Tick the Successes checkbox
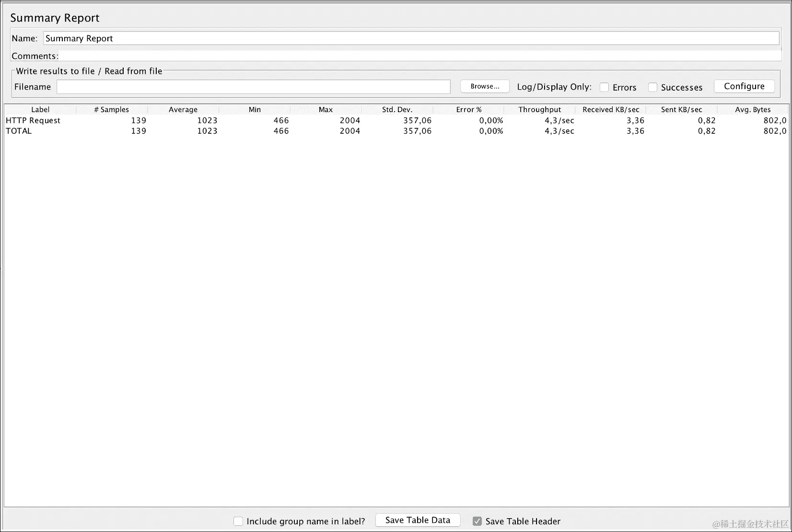This screenshot has height=532, width=792. (652, 87)
